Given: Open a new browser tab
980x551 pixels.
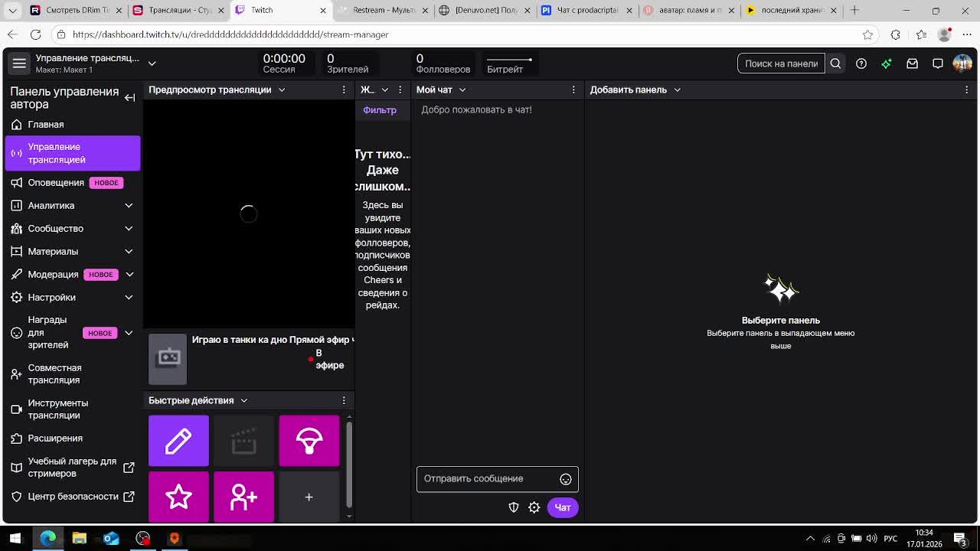Looking at the screenshot, I should 854,10.
